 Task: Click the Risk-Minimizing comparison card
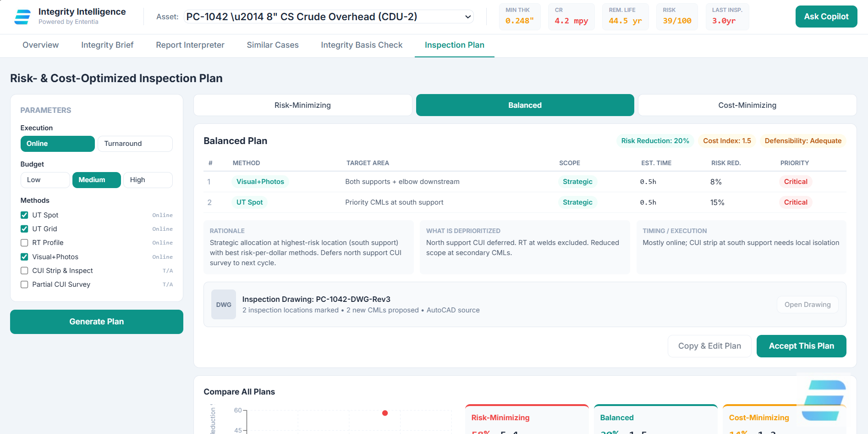tap(527, 419)
